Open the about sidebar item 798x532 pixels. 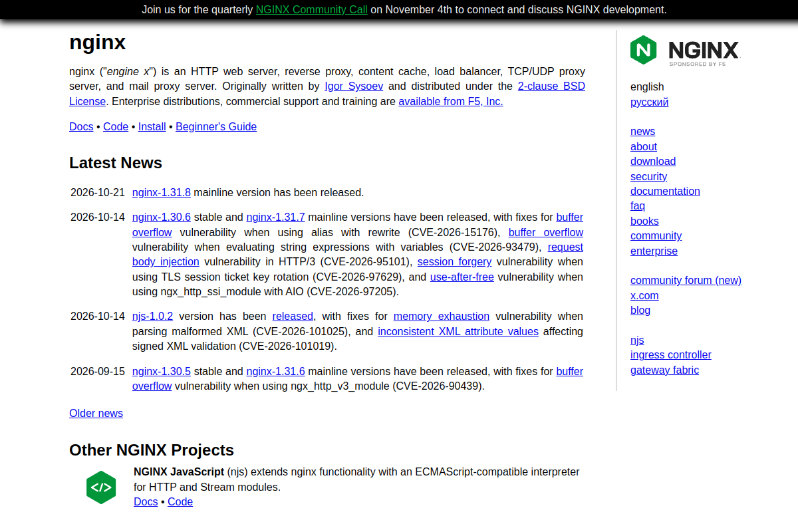pyautogui.click(x=644, y=146)
